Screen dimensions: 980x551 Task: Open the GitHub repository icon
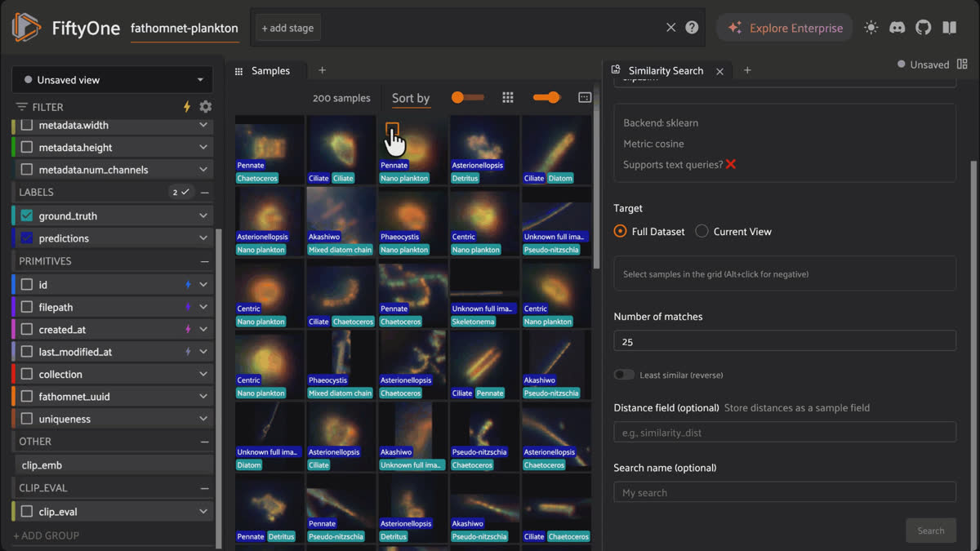click(x=923, y=28)
